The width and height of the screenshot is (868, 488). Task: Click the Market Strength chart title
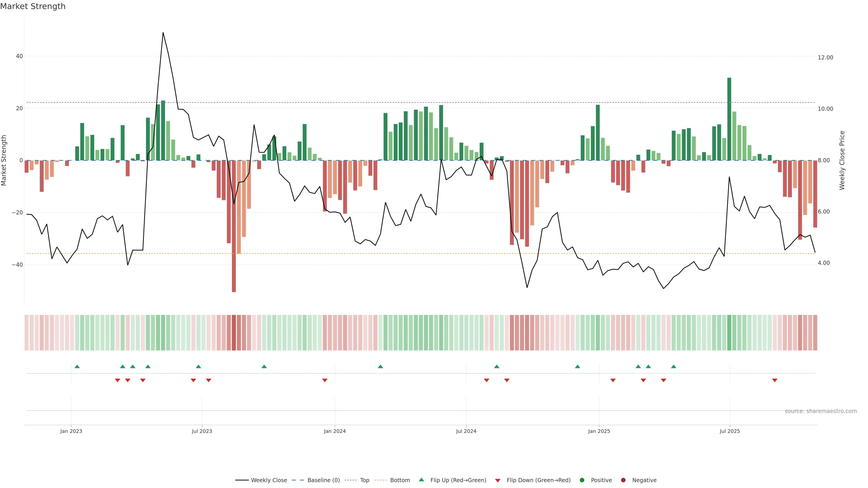[33, 6]
